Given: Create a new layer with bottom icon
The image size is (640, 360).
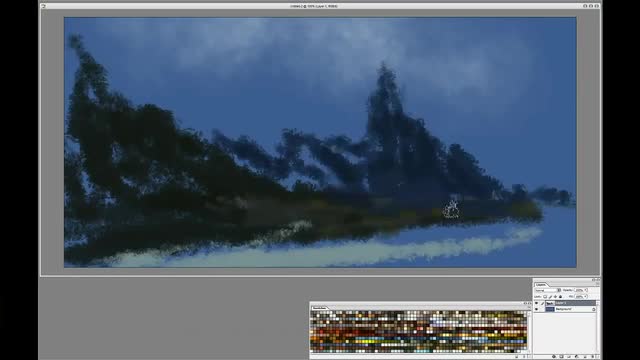Looking at the screenshot, I should point(585,357).
